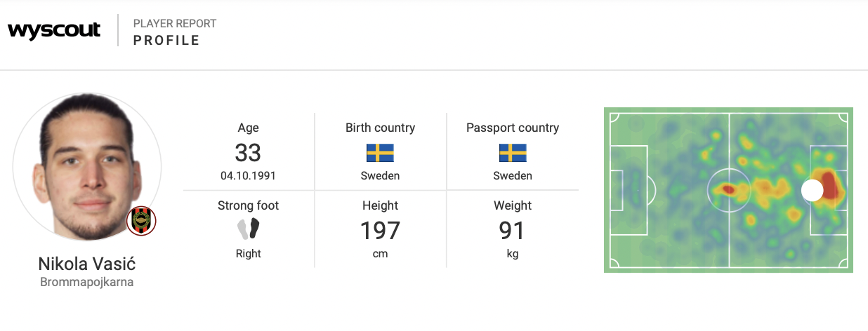The image size is (868, 331).
Task: Click the white position dot on the pitch
Action: (812, 190)
